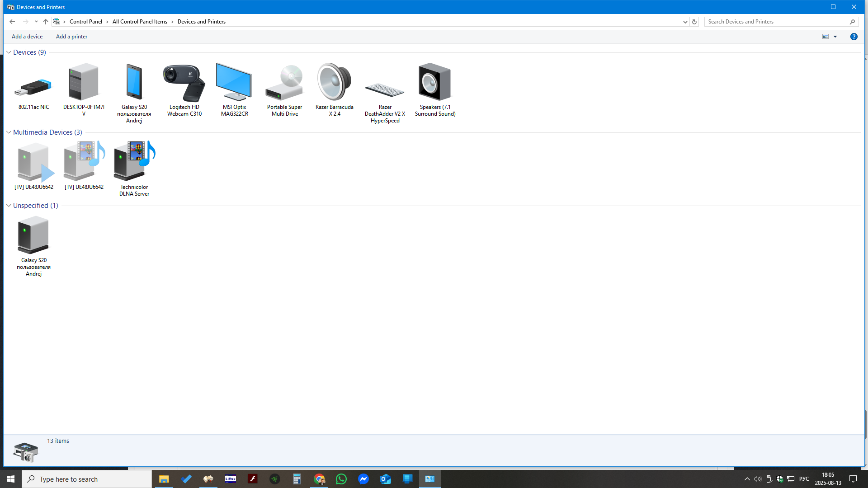Go to All Control Panel Items breadcrumb
This screenshot has width=868, height=488.
pyautogui.click(x=140, y=22)
